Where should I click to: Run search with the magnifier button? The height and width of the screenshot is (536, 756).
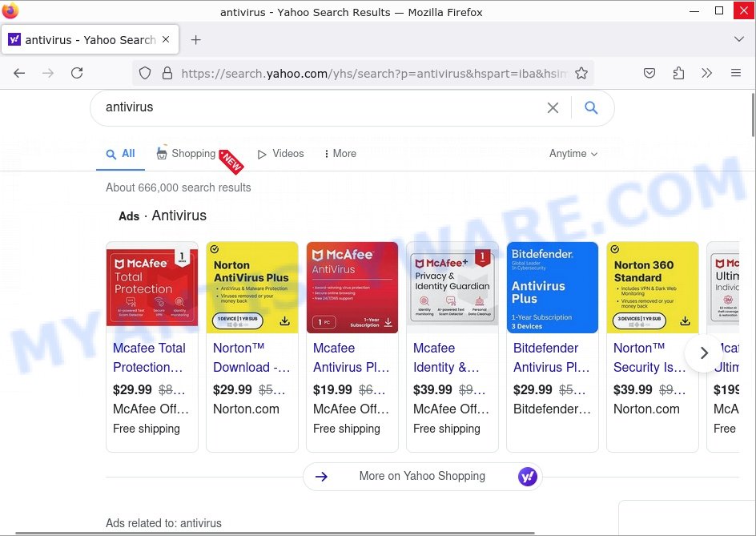[x=591, y=107]
